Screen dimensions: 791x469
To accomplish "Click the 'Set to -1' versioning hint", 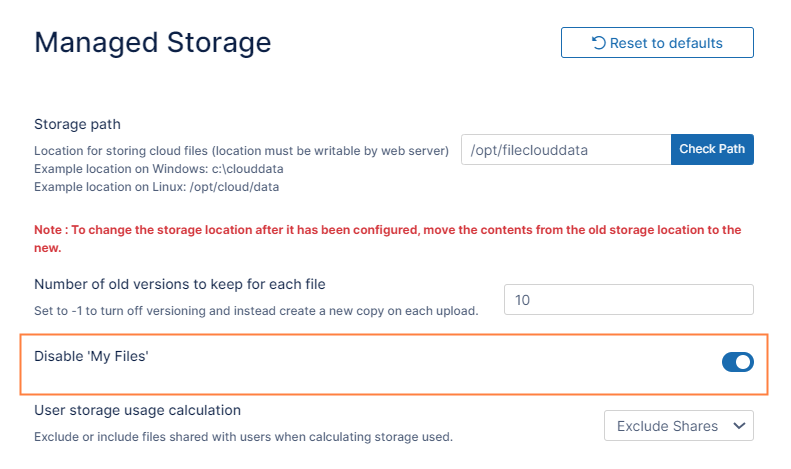I will click(255, 310).
